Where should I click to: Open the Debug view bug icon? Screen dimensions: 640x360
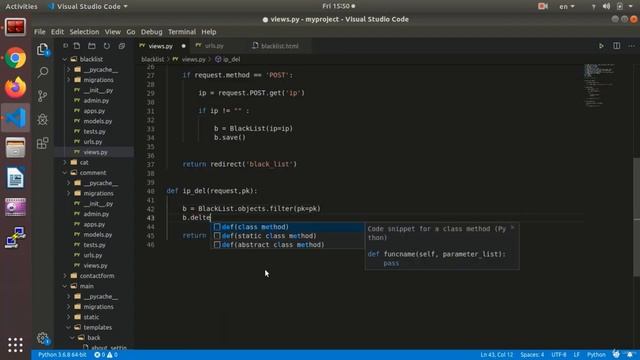(43, 119)
